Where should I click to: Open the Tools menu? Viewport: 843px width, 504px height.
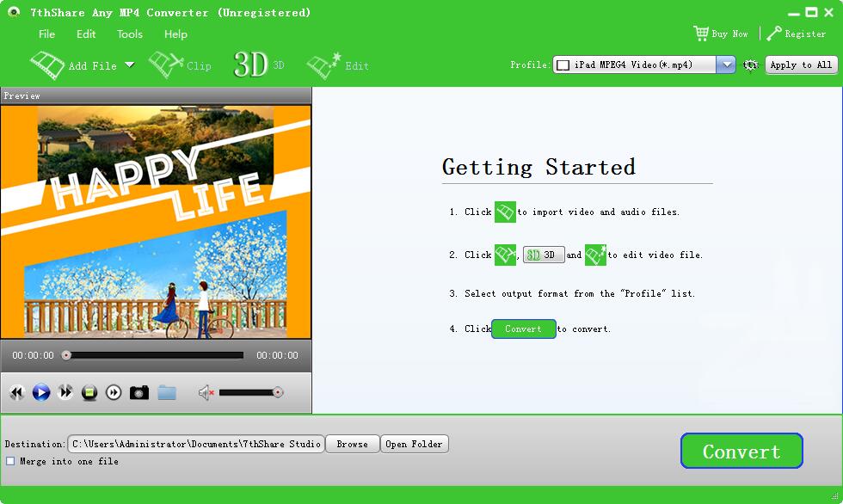[x=128, y=34]
